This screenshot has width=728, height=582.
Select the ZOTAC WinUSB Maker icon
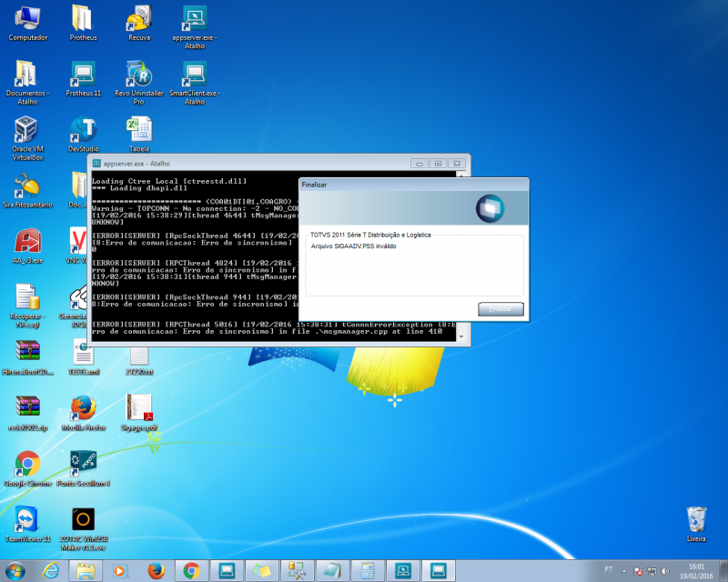[x=84, y=528]
